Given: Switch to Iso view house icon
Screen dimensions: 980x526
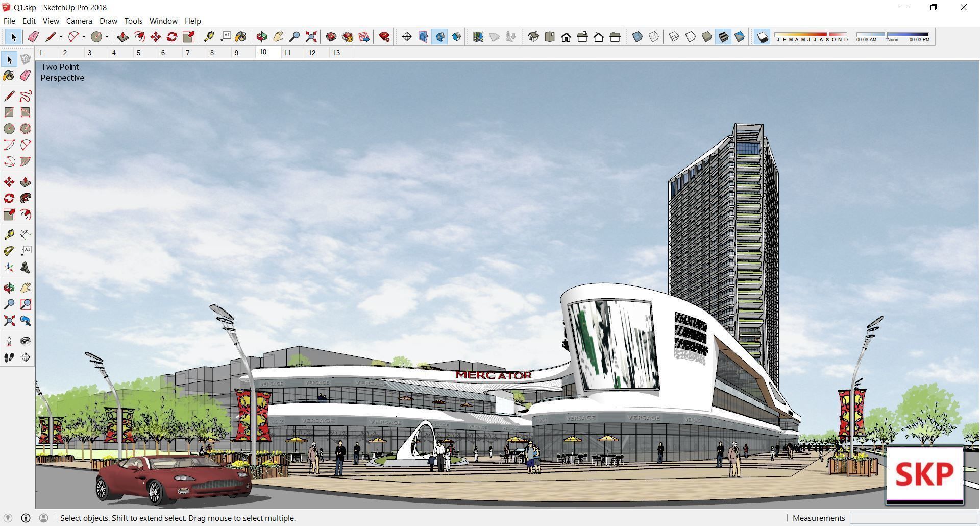Looking at the screenshot, I should 533,37.
